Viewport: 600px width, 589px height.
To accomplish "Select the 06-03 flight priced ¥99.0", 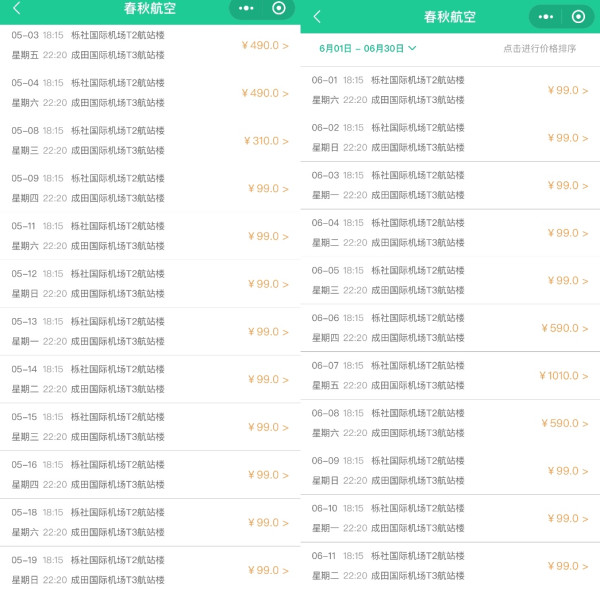I will (x=450, y=185).
